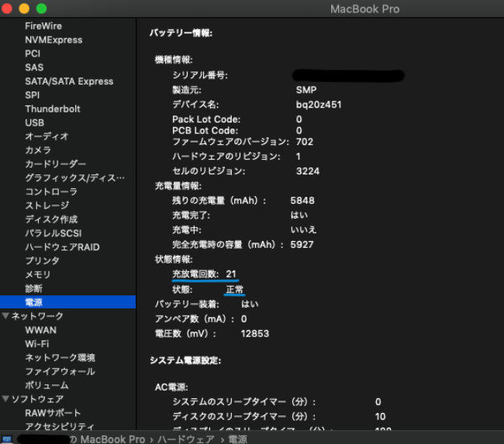
Task: Select プリンタ in the sidebar
Action: click(x=42, y=261)
